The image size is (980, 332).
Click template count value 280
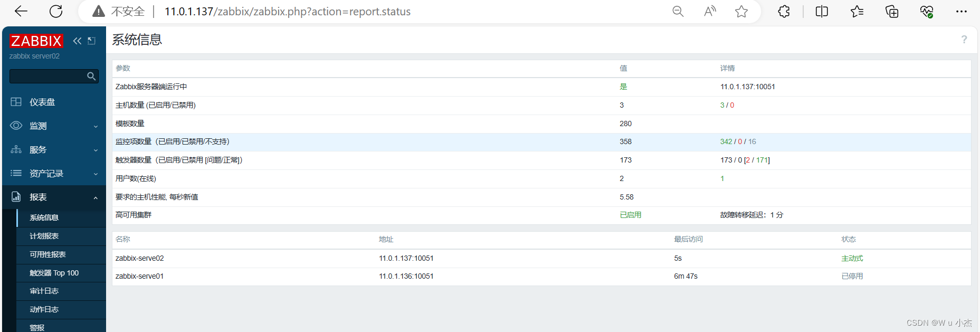(x=625, y=124)
